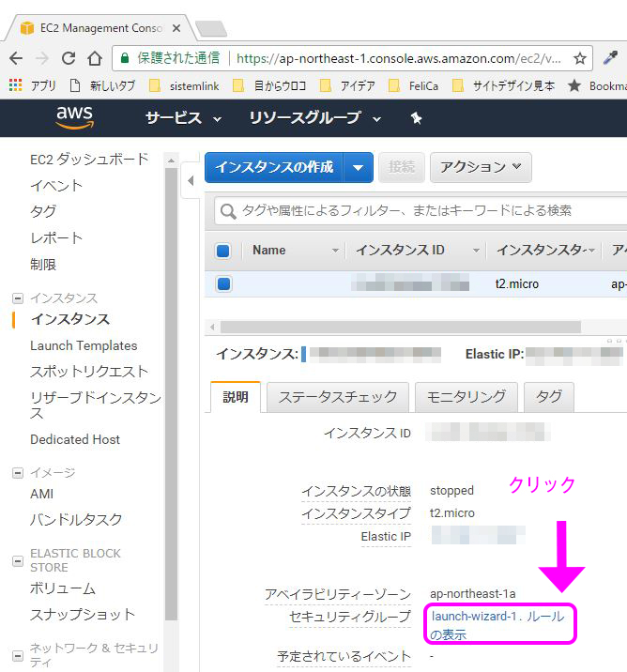Open the サイトデザイン見本 bookmark folder
The image size is (627, 672).
point(504,85)
